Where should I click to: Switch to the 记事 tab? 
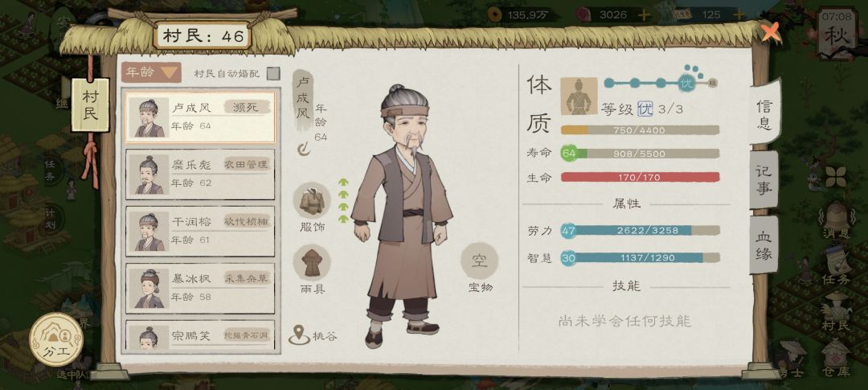pos(764,180)
